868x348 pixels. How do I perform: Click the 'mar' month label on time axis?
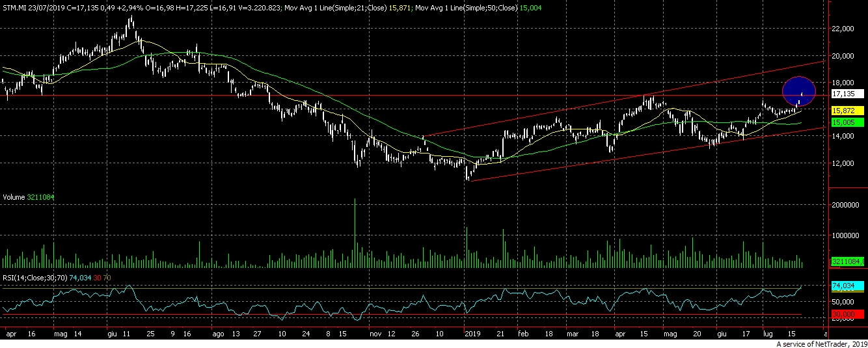[x=572, y=333]
